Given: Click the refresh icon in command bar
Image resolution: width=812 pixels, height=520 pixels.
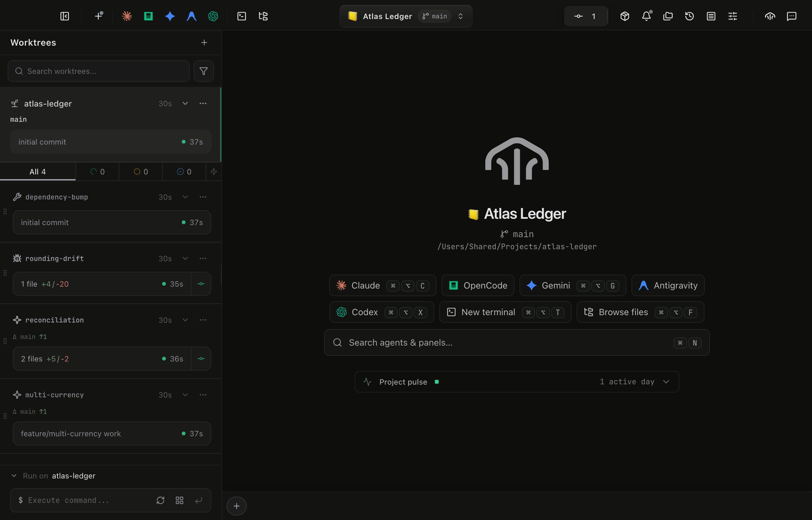Looking at the screenshot, I should click(x=160, y=500).
